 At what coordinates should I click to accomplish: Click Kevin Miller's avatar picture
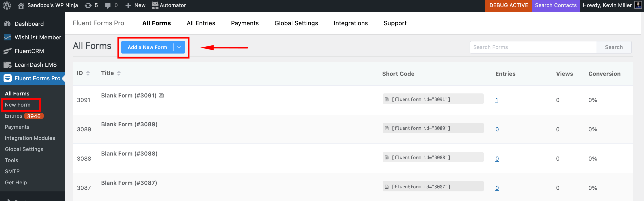pos(638,5)
